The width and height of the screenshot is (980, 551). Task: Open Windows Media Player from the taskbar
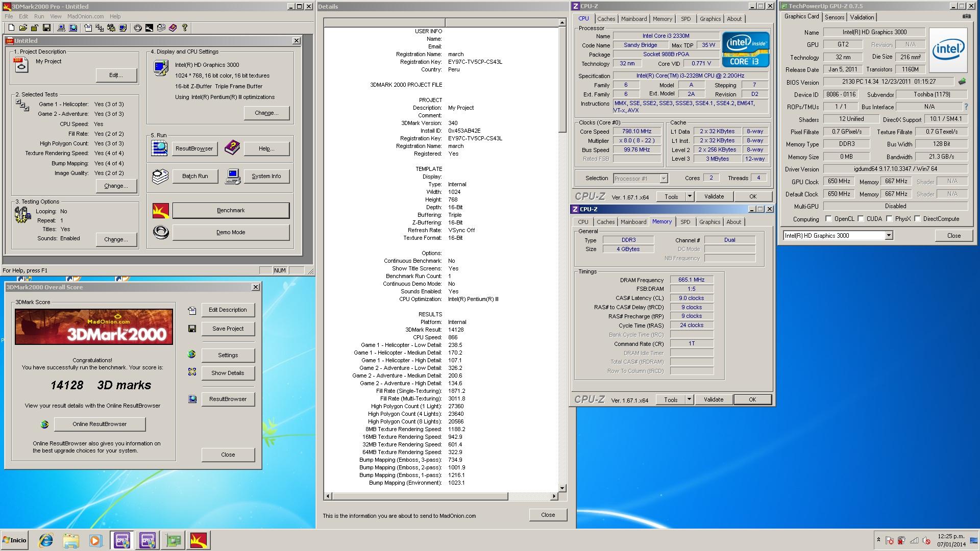tap(95, 540)
